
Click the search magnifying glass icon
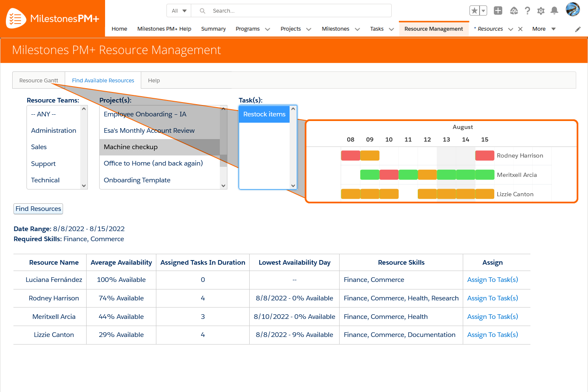coord(202,11)
